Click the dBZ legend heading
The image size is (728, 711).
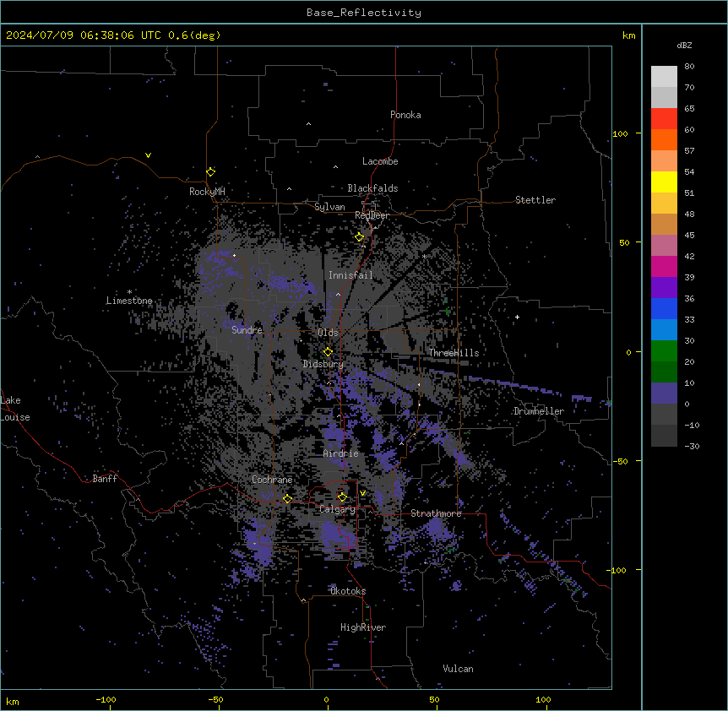click(x=684, y=45)
